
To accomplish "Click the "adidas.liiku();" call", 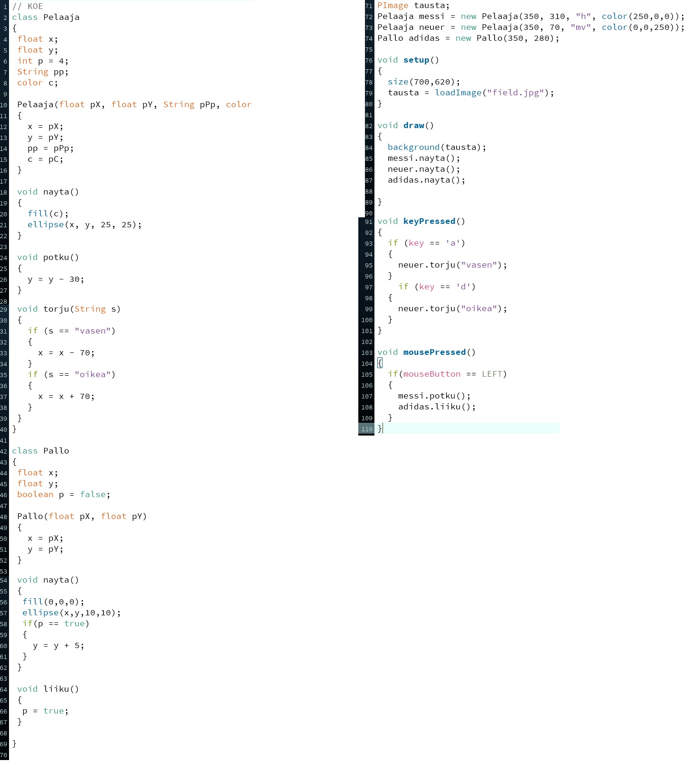I will (437, 407).
